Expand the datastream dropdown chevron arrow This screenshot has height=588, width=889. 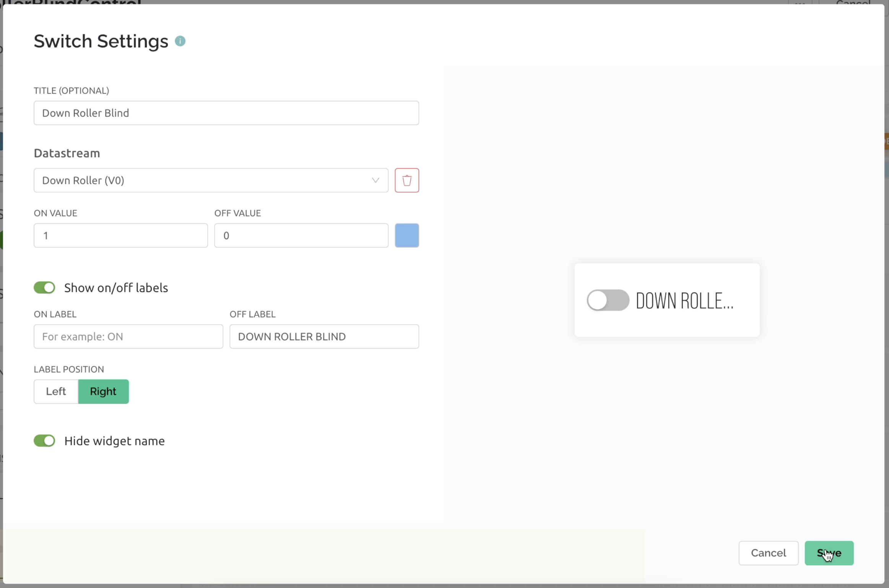point(375,180)
